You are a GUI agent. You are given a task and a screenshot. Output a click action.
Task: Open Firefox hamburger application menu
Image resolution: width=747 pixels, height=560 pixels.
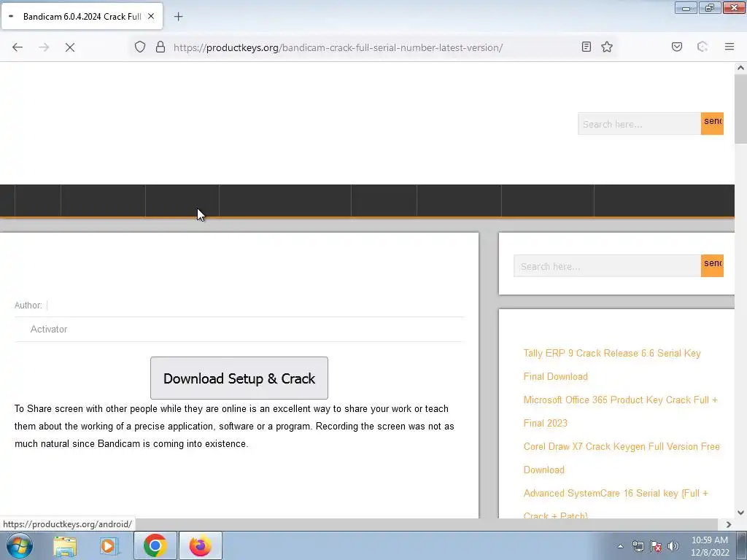[729, 47]
